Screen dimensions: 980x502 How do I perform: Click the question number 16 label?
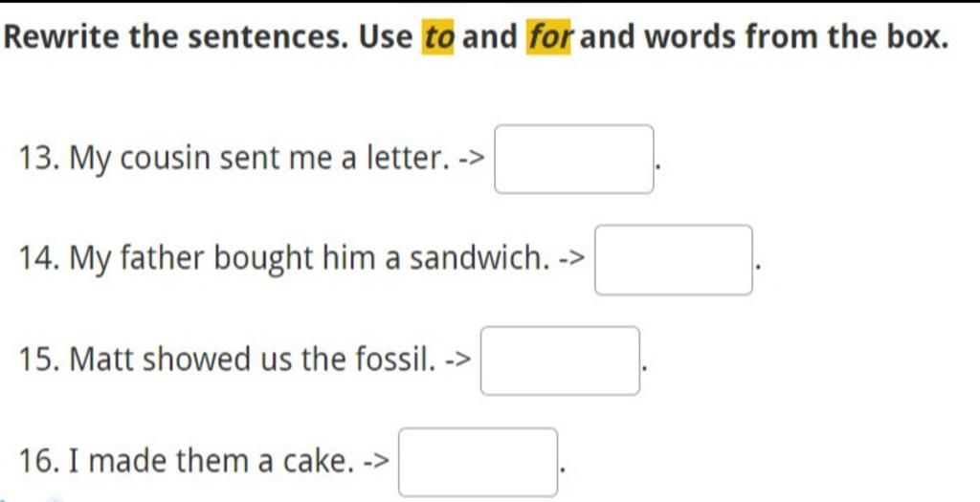pos(40,461)
